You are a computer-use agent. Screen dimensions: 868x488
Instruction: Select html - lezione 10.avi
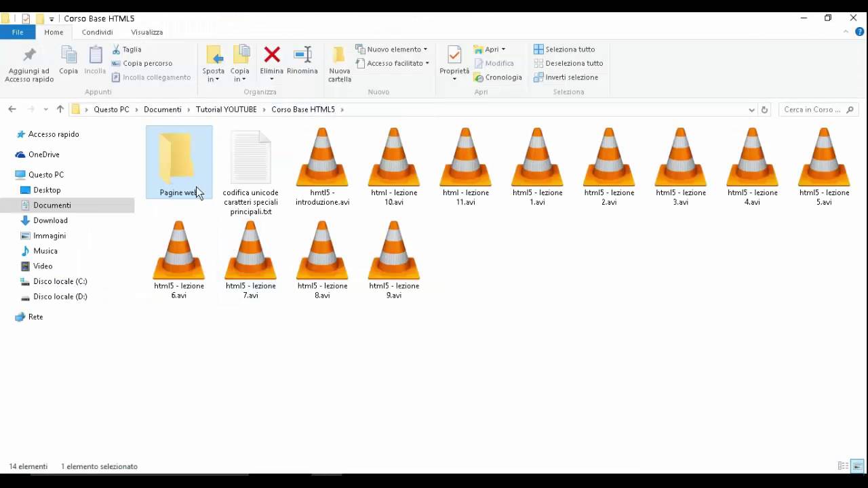[394, 167]
